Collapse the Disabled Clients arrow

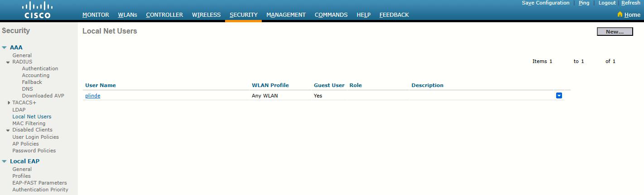(x=8, y=130)
